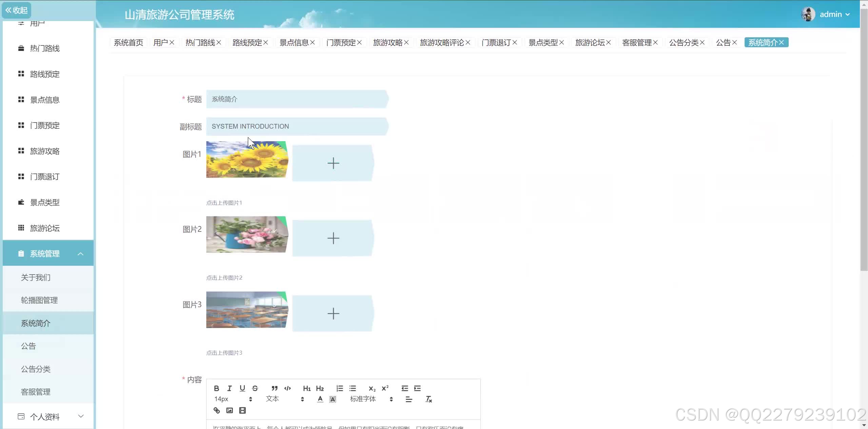Switch to the 景点信息 tab
The width and height of the screenshot is (868, 429).
[294, 43]
